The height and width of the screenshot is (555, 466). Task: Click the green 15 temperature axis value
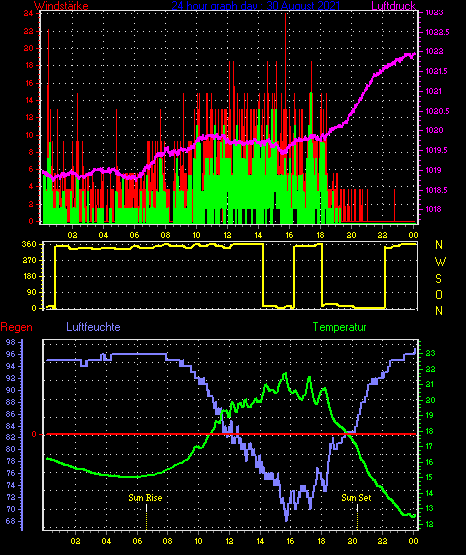coord(429,477)
